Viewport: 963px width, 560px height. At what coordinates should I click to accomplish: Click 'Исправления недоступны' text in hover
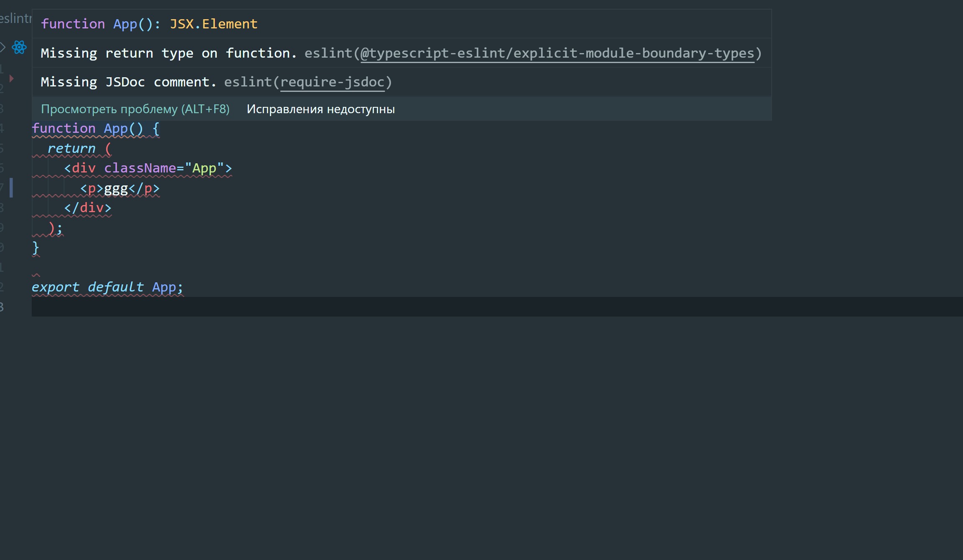coord(320,109)
